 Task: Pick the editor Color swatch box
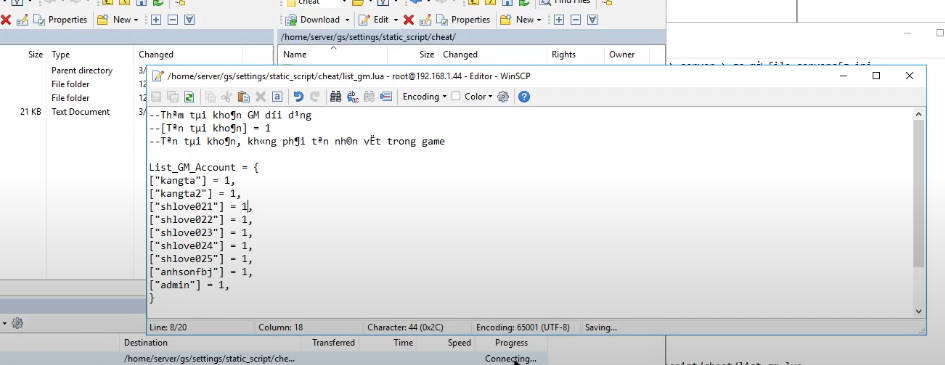(x=456, y=96)
